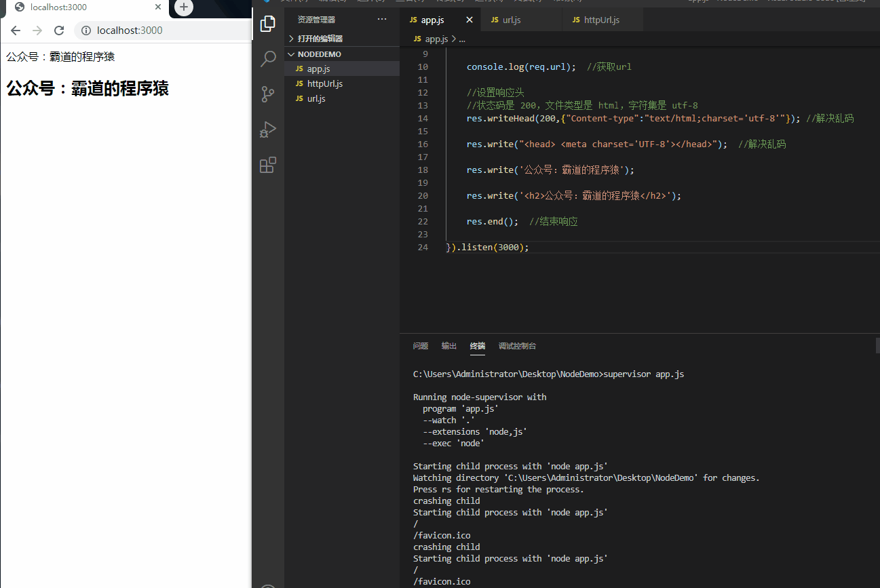Click the console.log(req.url) code line
Image resolution: width=880 pixels, height=588 pixels.
pos(549,66)
